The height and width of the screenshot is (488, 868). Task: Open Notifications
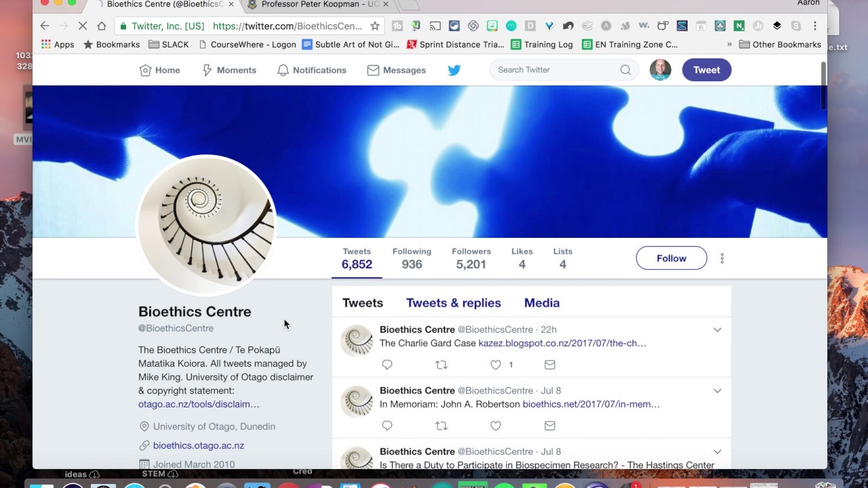(312, 70)
